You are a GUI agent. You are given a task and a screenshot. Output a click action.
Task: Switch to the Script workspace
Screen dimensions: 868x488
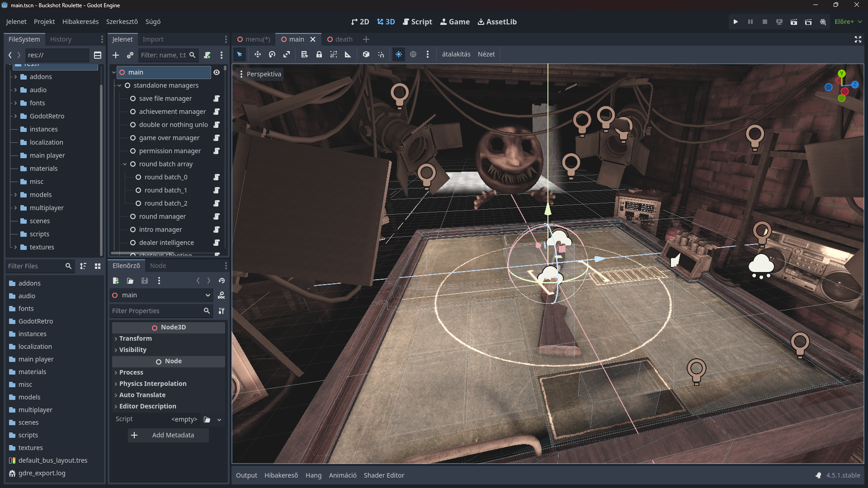tap(417, 22)
